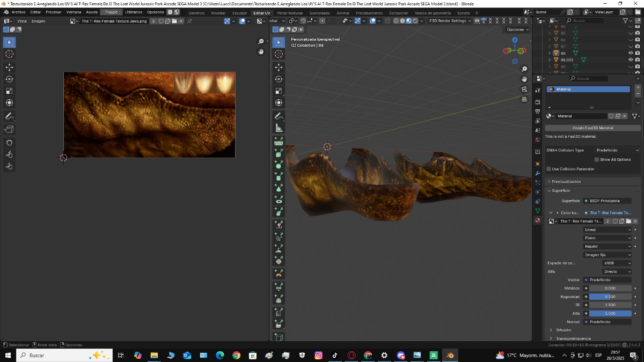Screen dimensions: 644x362
Task: Toggle camera view in 3D viewport
Action: pyautogui.click(x=524, y=89)
